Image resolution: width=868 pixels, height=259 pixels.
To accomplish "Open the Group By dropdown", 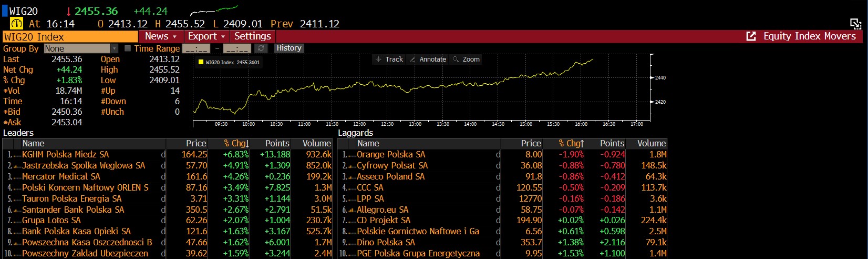I will pyautogui.click(x=81, y=48).
